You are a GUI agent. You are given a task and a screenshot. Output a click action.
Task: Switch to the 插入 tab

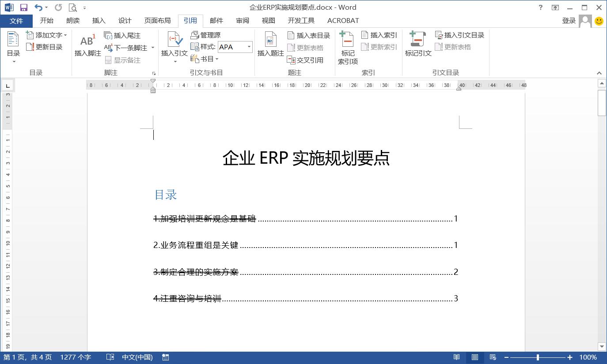pos(99,21)
